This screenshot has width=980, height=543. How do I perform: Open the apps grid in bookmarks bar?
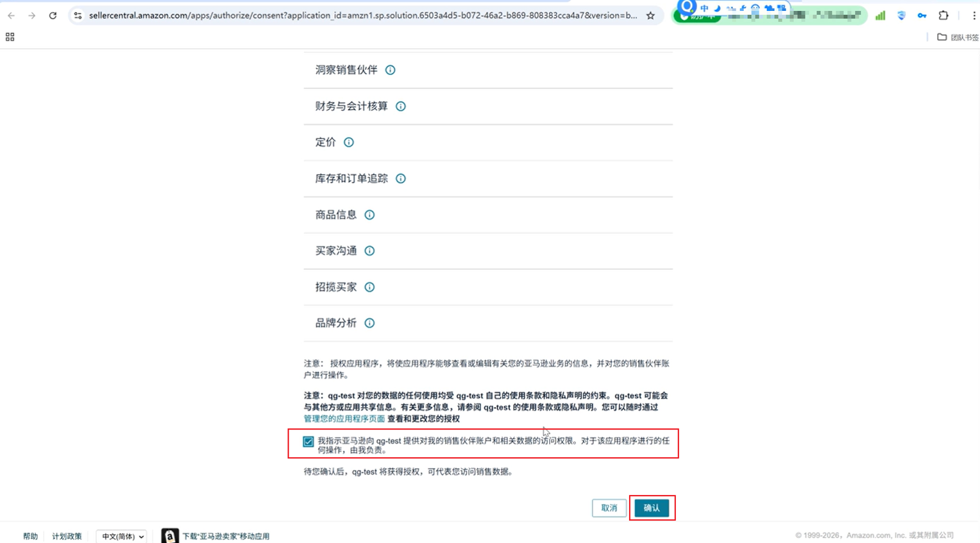[10, 37]
